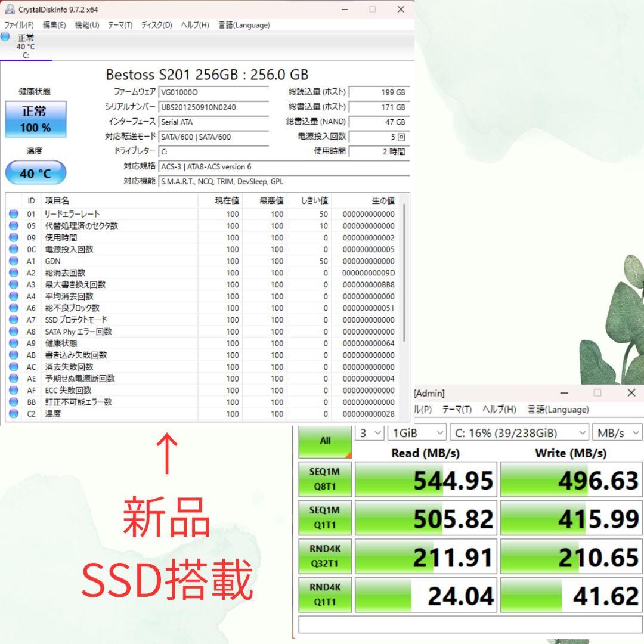Click status icon beside 温度 attribute row
The height and width of the screenshot is (644, 644).
pos(13,414)
